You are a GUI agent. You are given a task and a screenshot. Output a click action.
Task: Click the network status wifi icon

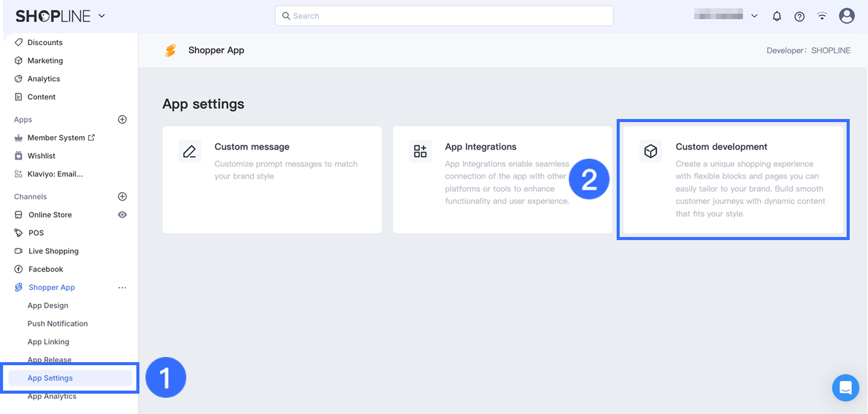pyautogui.click(x=822, y=16)
